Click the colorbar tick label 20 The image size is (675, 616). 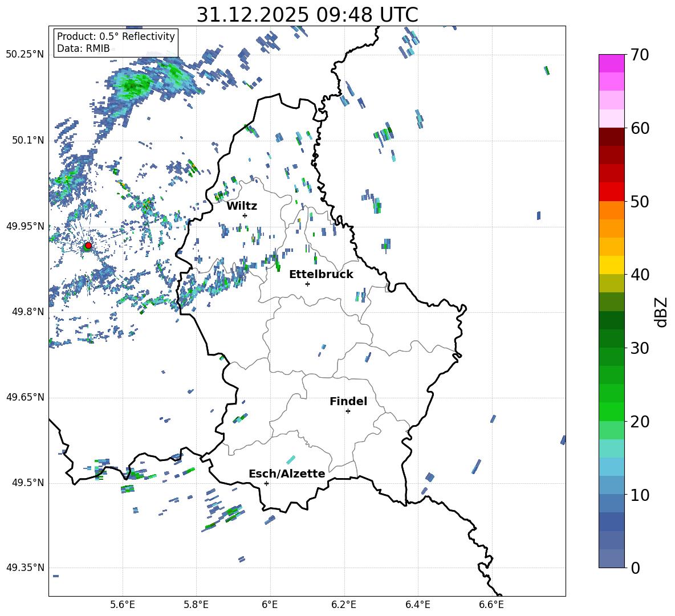click(640, 421)
